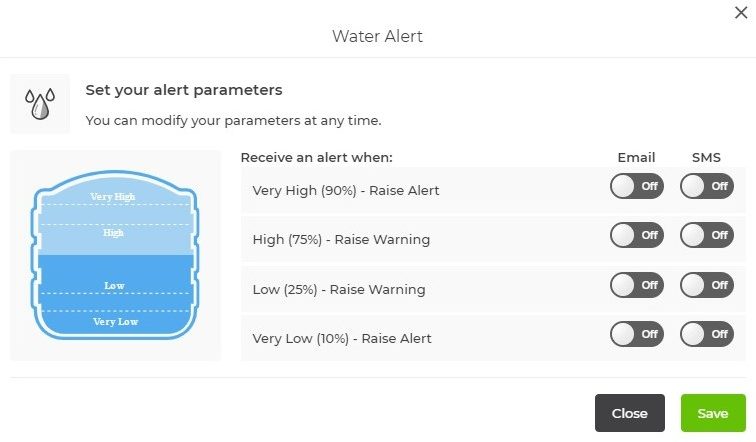Click the SMS column header
The width and height of the screenshot is (756, 442).
pyautogui.click(x=706, y=157)
